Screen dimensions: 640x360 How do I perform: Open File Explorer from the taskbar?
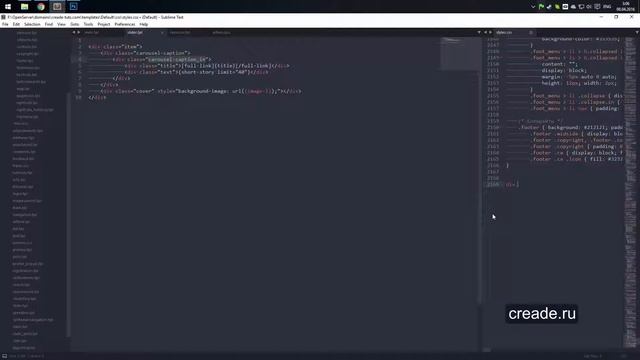[24, 7]
